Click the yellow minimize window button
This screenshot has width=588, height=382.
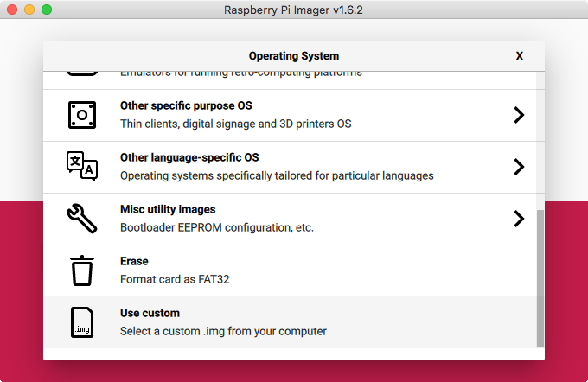pos(29,10)
